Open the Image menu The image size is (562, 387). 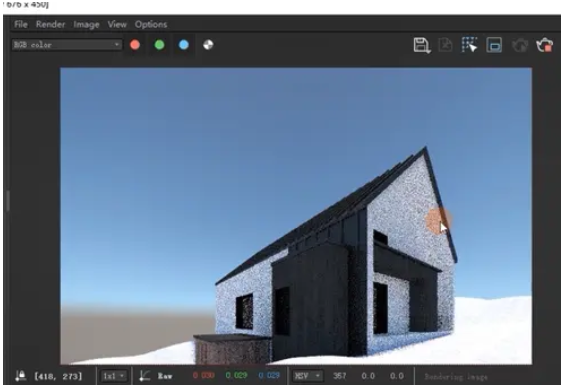[x=86, y=24]
